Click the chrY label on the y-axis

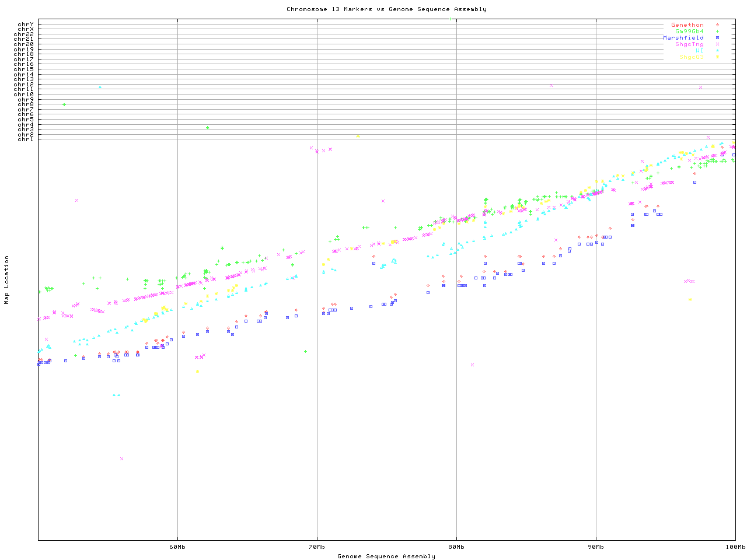[x=26, y=24]
